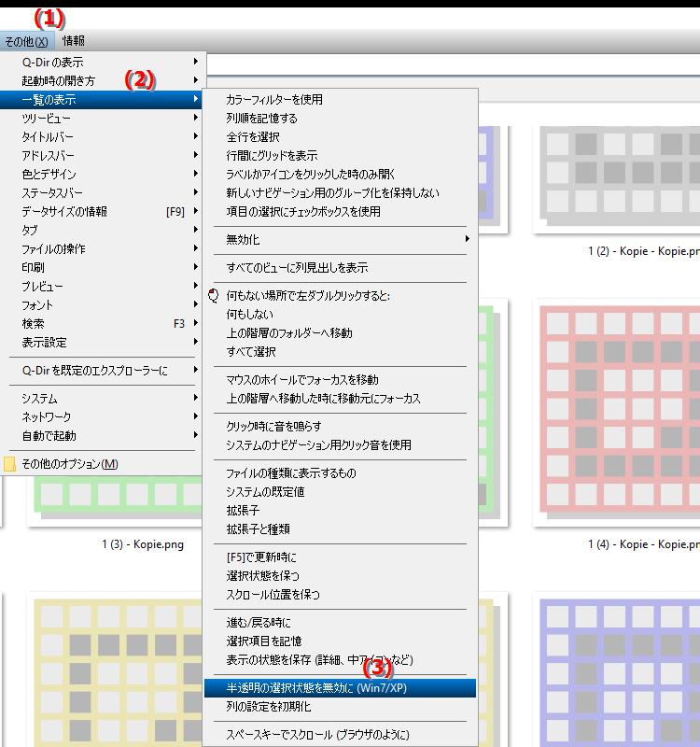Image resolution: width=700 pixels, height=747 pixels.
Task: Open the その他(X) menu in menu bar
Action: click(x=26, y=41)
